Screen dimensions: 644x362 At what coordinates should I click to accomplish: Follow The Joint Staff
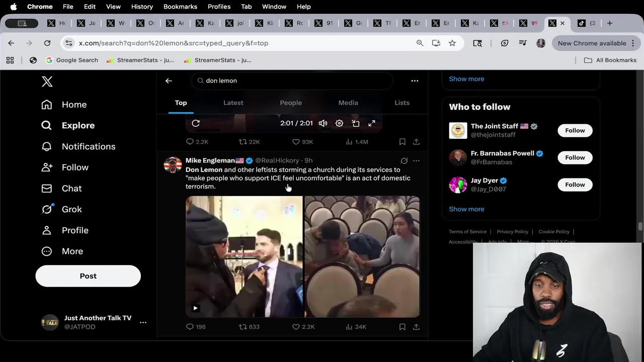tap(575, 131)
